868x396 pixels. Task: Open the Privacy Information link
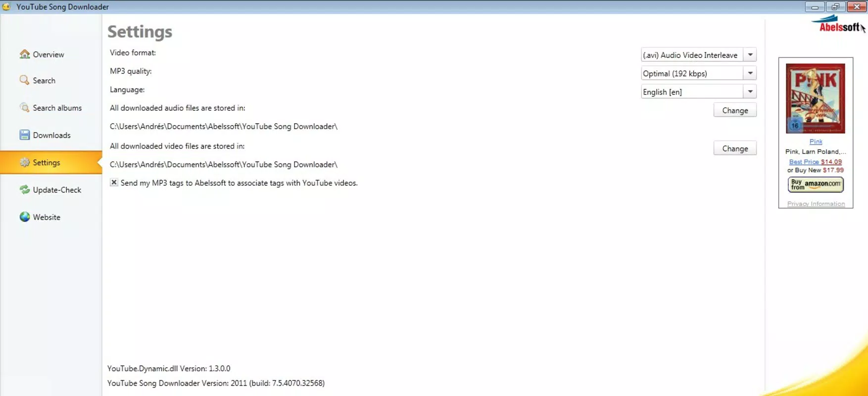[816, 204]
